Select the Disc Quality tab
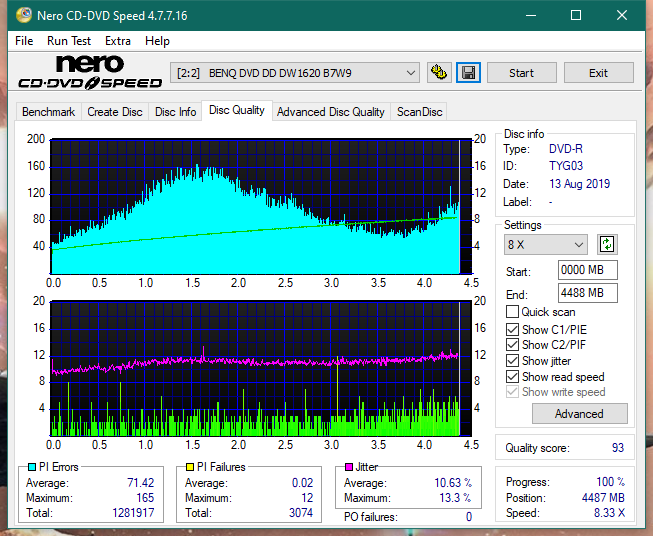 [x=237, y=110]
